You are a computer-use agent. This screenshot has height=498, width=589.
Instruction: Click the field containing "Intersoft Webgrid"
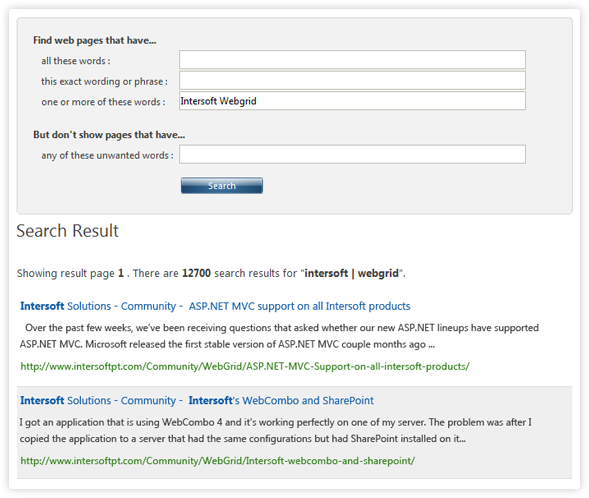352,101
